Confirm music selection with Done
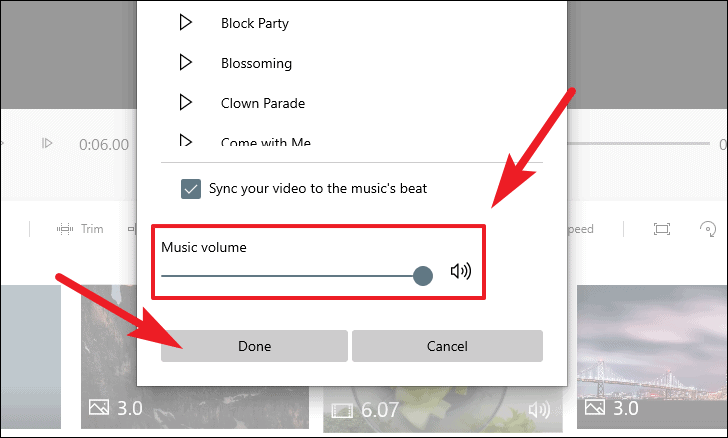 [x=254, y=346]
